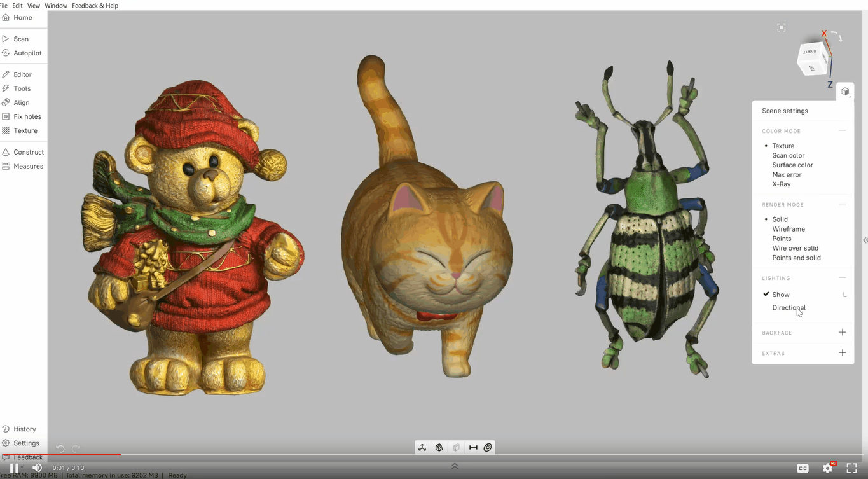Open the History panel
Viewport: 868px width, 479px height.
click(x=19, y=429)
